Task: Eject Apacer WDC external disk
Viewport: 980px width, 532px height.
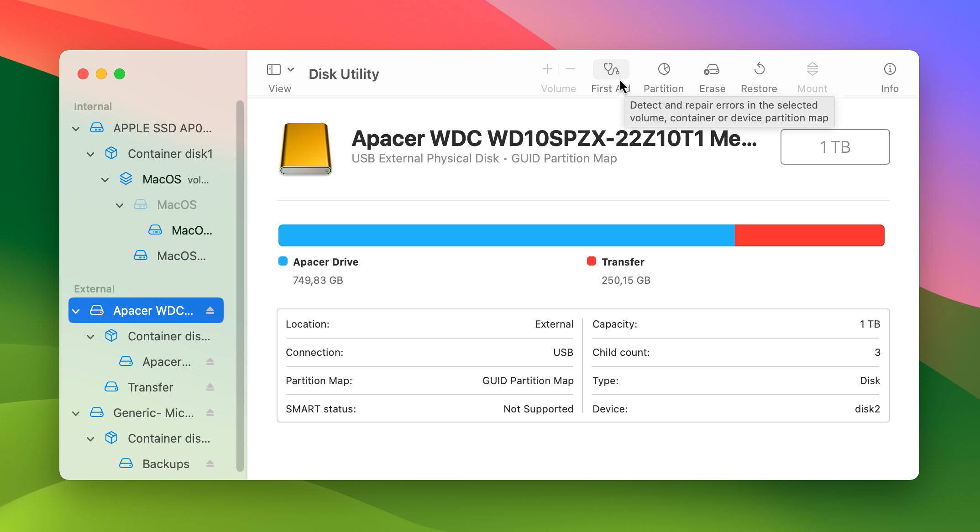Action: (x=210, y=310)
